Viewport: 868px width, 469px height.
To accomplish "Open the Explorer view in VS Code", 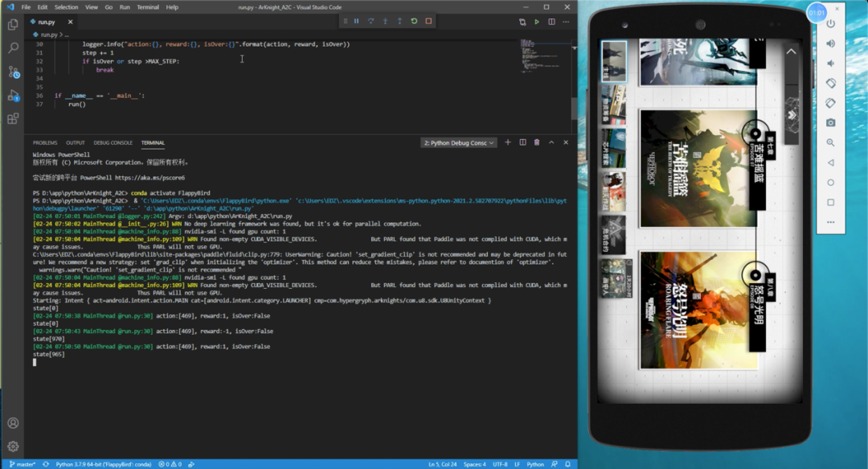I will 13,24.
